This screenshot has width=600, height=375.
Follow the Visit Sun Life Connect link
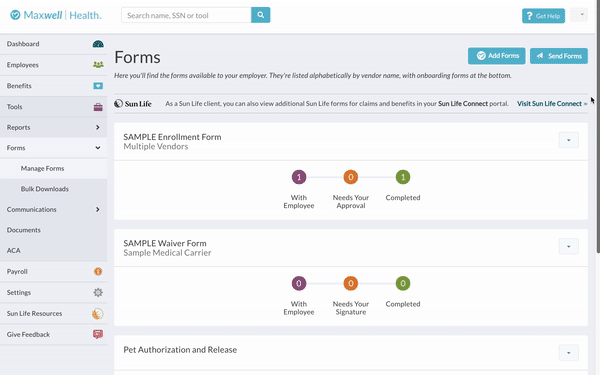(552, 104)
